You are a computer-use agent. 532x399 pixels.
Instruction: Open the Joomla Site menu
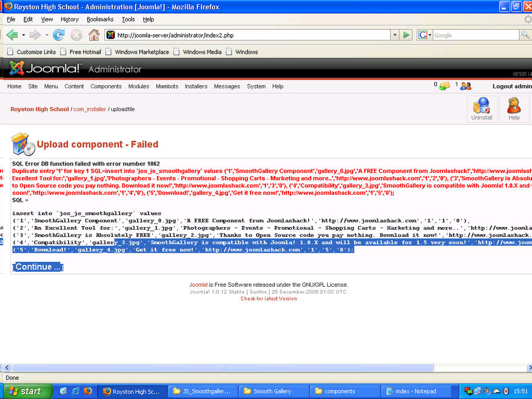[x=33, y=86]
